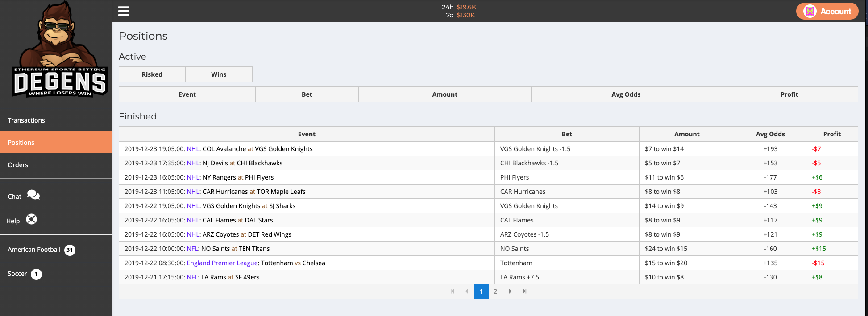Open Positions in sidebar
The width and height of the screenshot is (868, 316).
coord(56,142)
